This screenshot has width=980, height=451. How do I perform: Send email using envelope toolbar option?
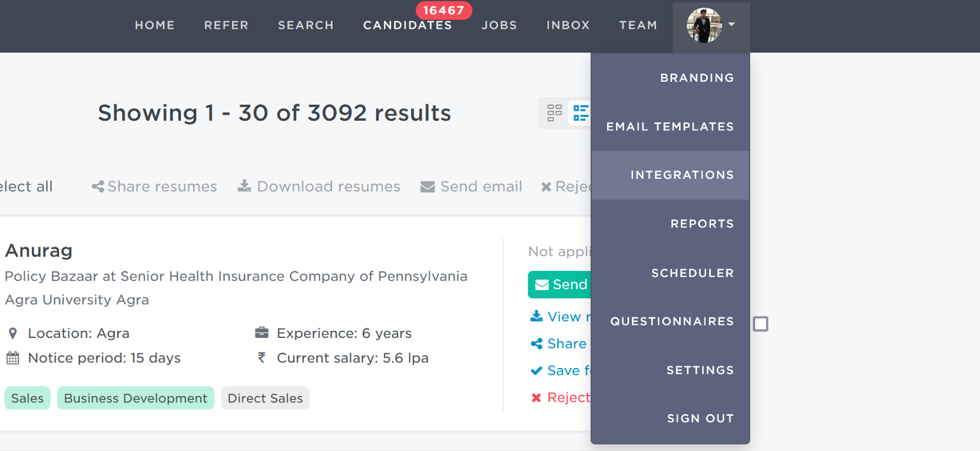click(471, 187)
